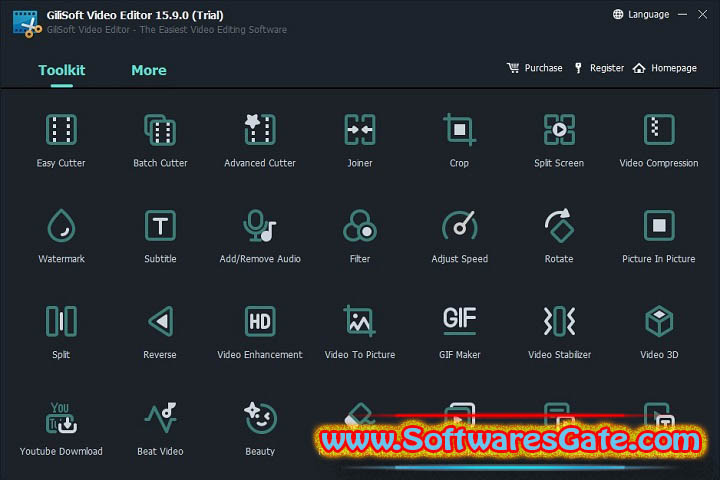Launch the Split tool
This screenshot has width=720, height=480.
click(x=61, y=333)
